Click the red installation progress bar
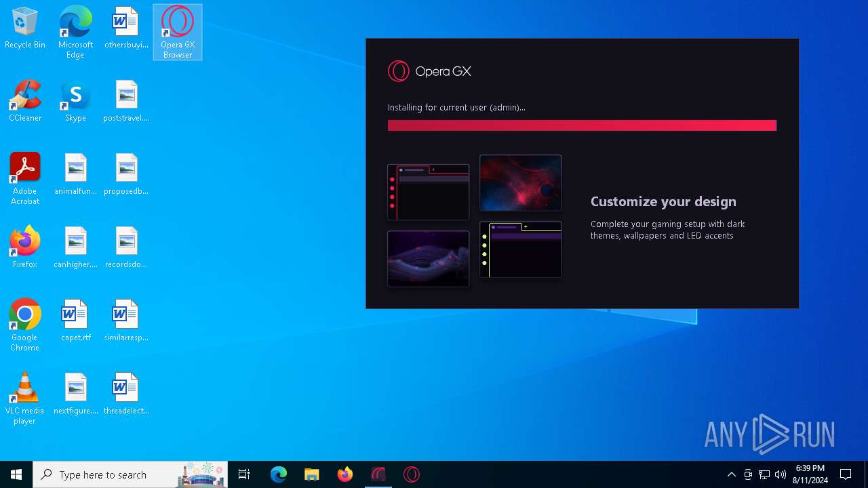The width and height of the screenshot is (868, 488). click(x=582, y=125)
